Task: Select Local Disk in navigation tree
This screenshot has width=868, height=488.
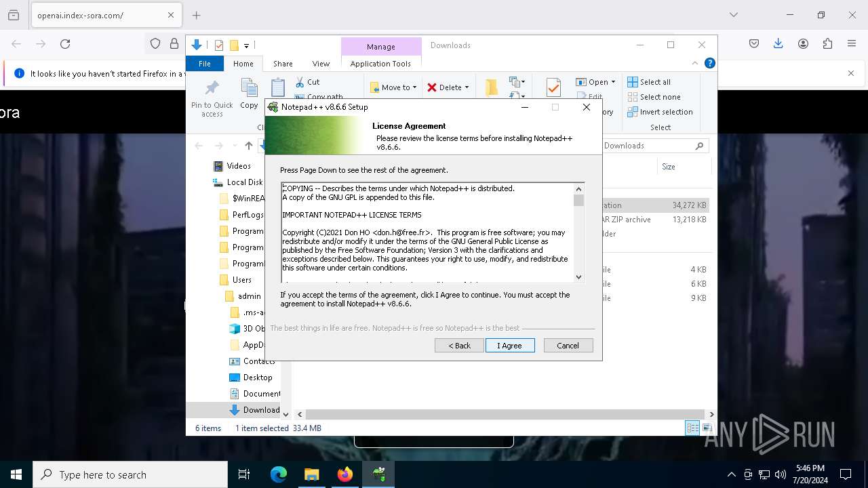Action: [244, 182]
